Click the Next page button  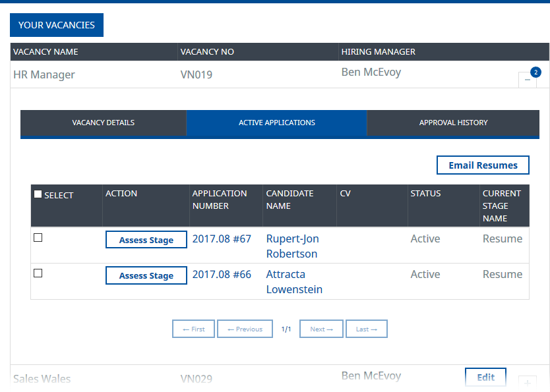[x=321, y=329]
